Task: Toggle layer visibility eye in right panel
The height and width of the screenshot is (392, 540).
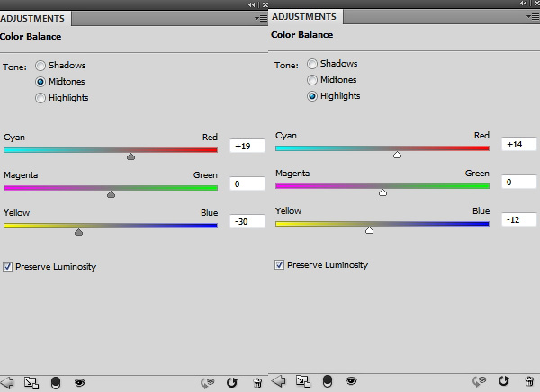Action: [351, 380]
